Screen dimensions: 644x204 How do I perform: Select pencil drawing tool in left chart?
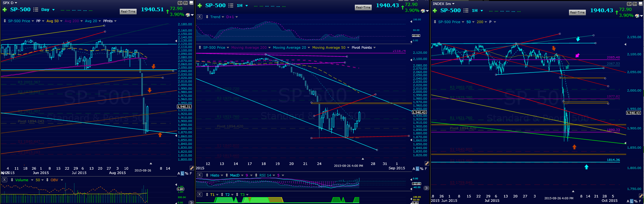[192, 168]
